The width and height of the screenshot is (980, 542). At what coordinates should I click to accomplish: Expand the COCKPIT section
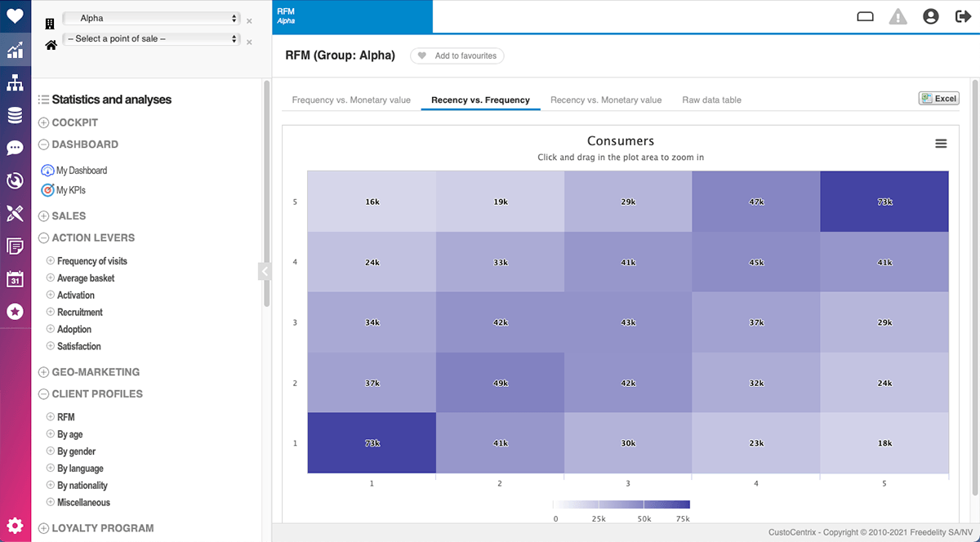[x=44, y=122]
